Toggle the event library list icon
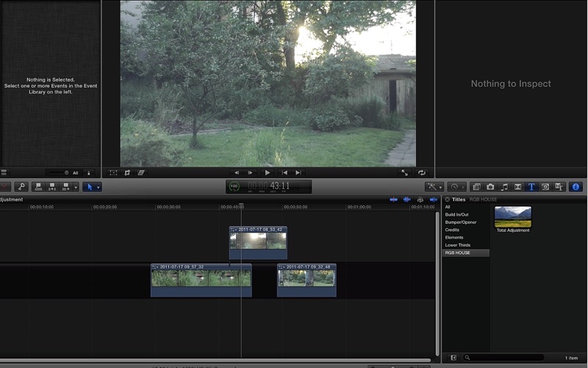The width and height of the screenshot is (588, 368). 4,173
